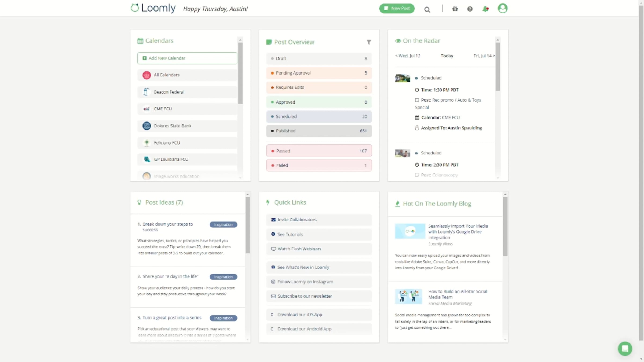This screenshot has height=362, width=644.
Task: Click the New Post button
Action: (x=397, y=8)
